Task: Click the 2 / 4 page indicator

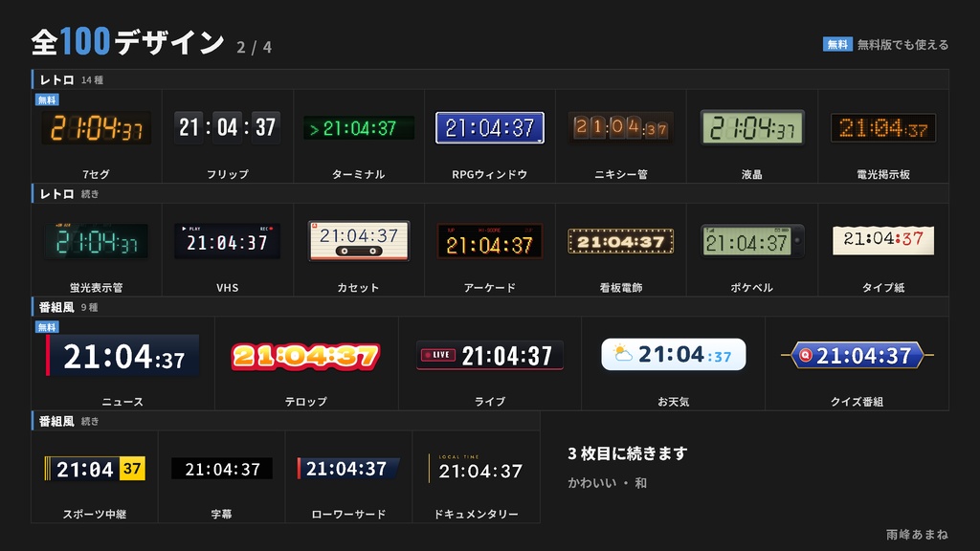Action: tap(254, 47)
